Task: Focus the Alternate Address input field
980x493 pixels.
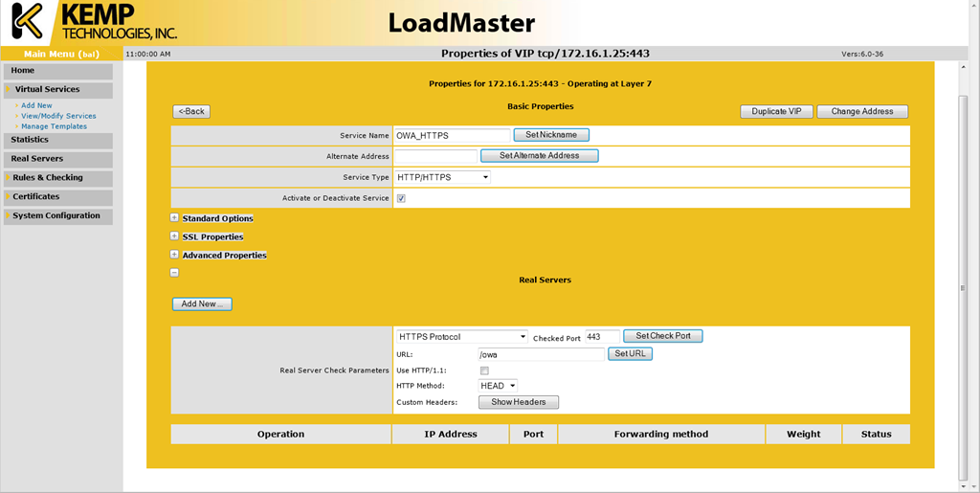Action: click(435, 156)
